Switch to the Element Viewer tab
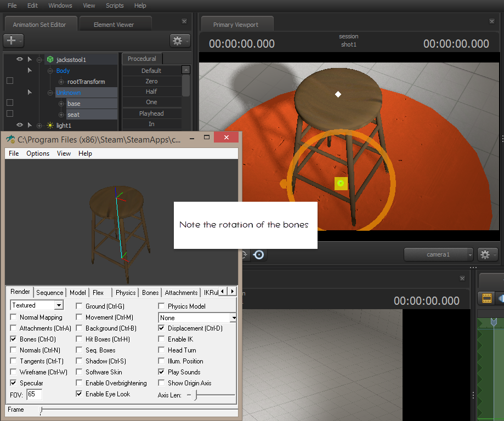Viewport: 504px width, 421px height. coord(114,25)
